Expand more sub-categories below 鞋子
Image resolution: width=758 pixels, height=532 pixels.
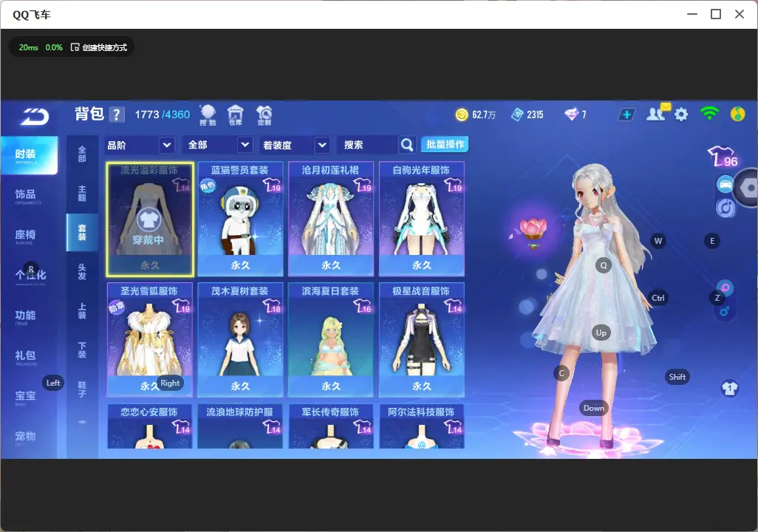pyautogui.click(x=82, y=422)
